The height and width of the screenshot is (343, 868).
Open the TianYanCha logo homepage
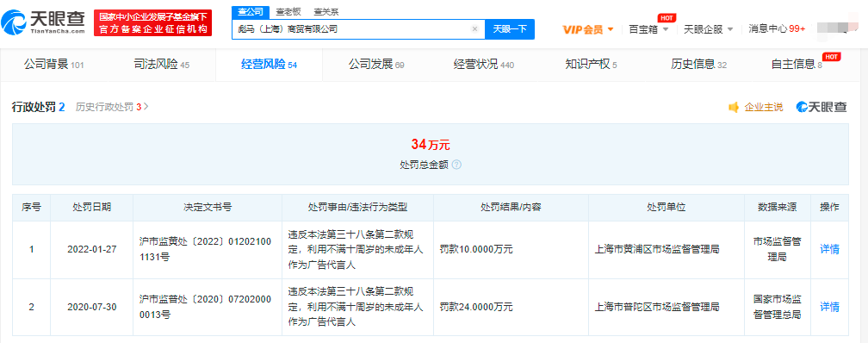pyautogui.click(x=44, y=22)
